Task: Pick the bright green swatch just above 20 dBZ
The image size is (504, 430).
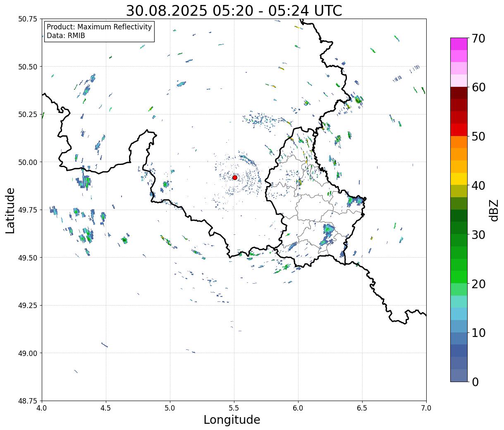Action: [459, 277]
